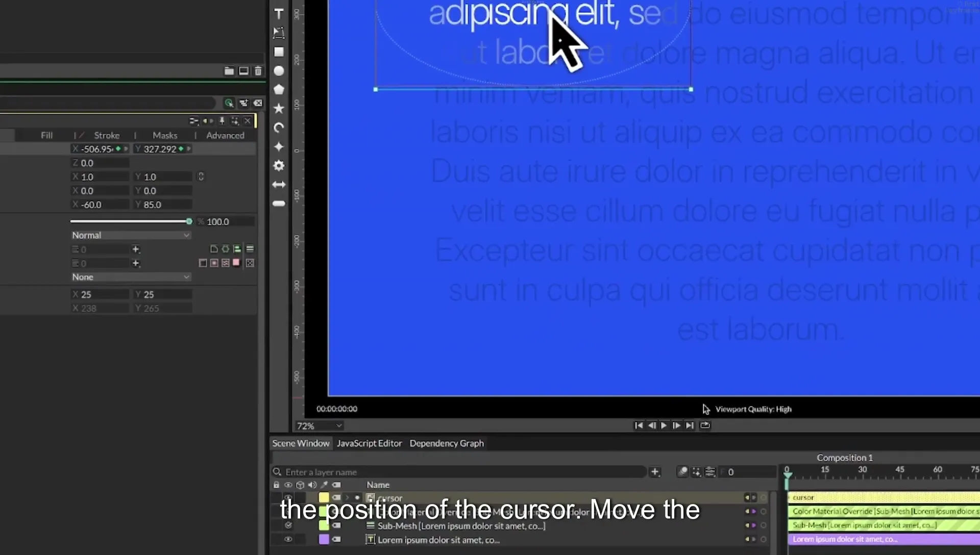
Task: Select the four-point star shape tool
Action: pyautogui.click(x=279, y=147)
